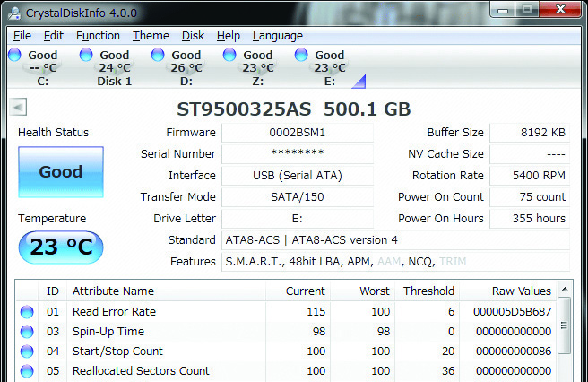Click the scrollbar up arrow in attribute list
Viewport: 588px width, 382px height.
[565, 289]
